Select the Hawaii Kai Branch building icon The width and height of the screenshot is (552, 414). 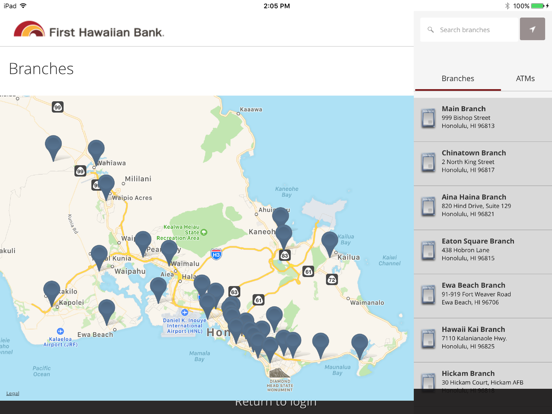[428, 339]
